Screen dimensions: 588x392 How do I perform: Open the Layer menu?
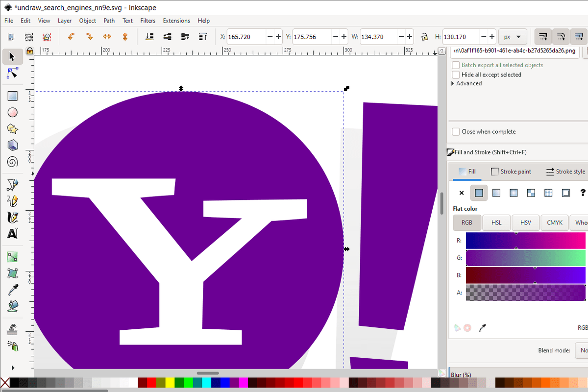(65, 21)
